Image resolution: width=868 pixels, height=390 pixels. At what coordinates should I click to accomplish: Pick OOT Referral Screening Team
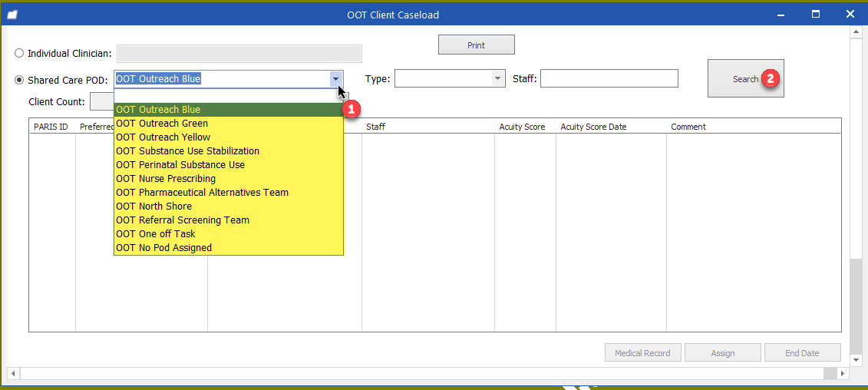pos(183,220)
